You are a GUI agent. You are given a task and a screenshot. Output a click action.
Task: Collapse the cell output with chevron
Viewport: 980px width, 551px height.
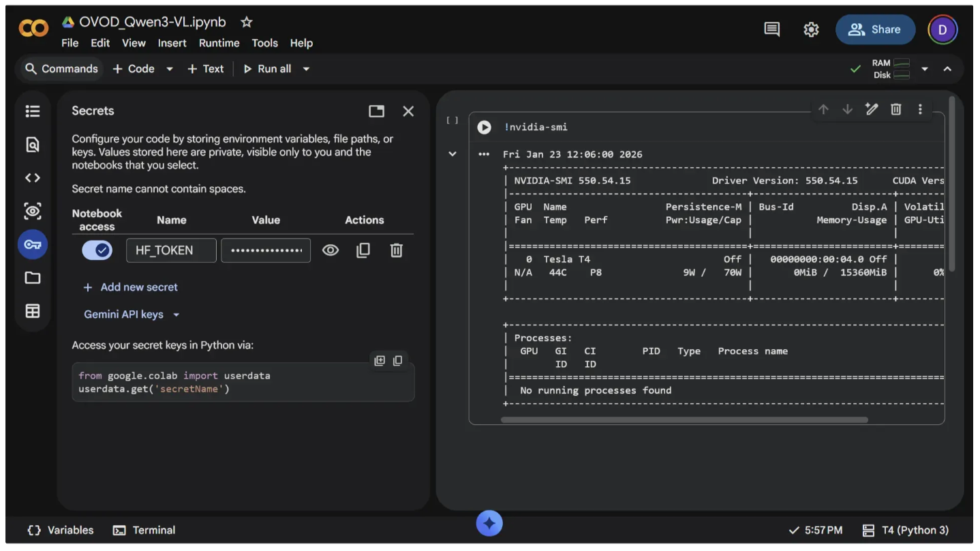(453, 154)
